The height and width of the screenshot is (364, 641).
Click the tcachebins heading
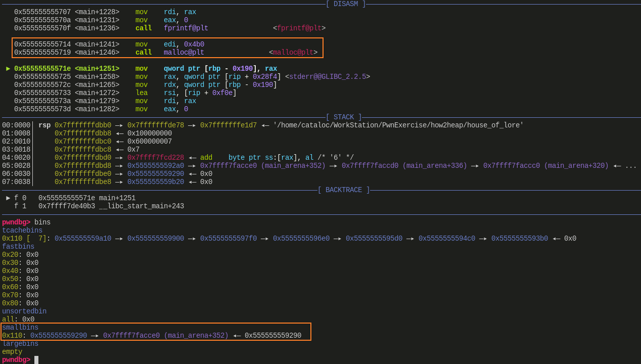(22, 231)
